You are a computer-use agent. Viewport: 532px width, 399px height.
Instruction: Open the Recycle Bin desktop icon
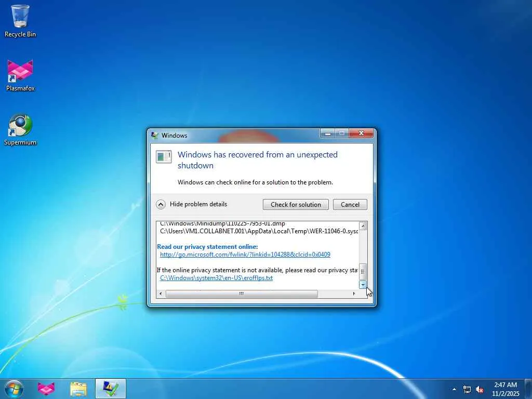click(20, 21)
